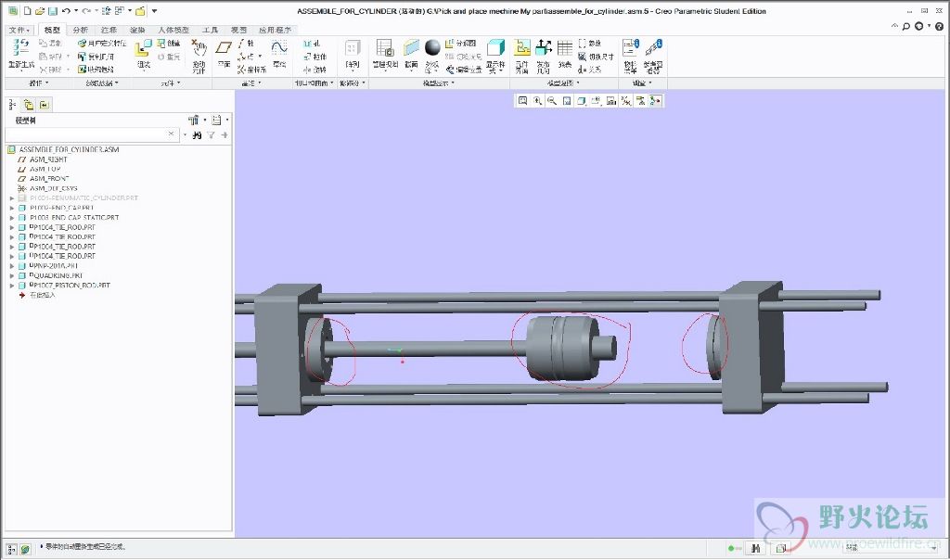Click Zoom In in the graphics toolbar
The height and width of the screenshot is (560, 950).
coord(537,100)
